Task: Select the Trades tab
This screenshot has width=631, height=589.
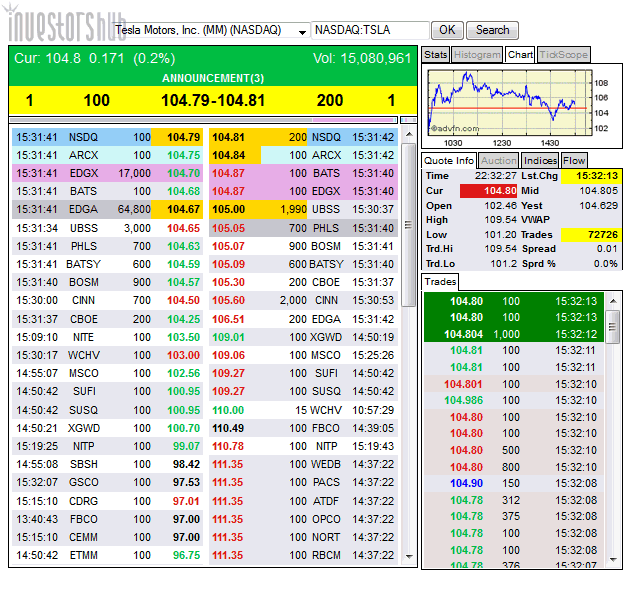Action: click(440, 282)
